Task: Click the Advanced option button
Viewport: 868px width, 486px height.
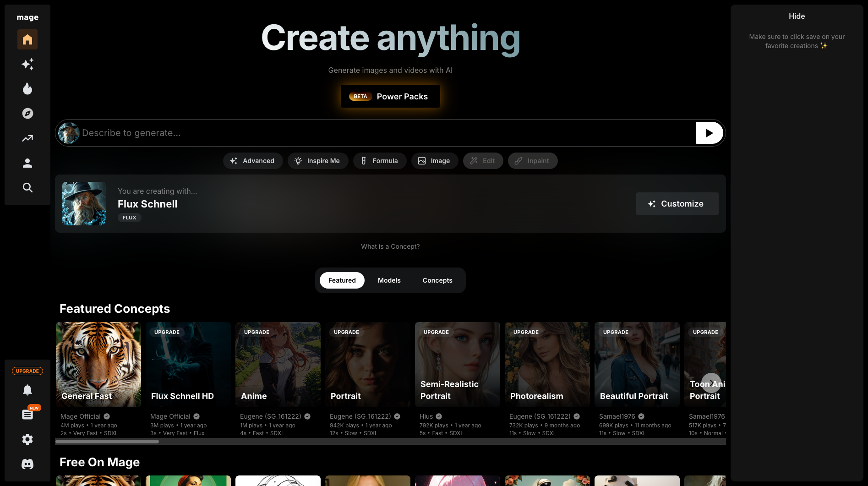Action: 253,161
